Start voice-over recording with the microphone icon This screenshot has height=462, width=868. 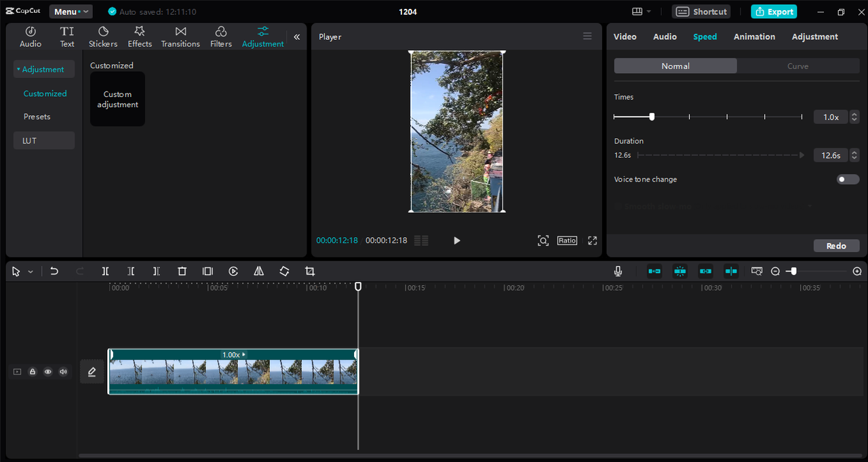point(618,271)
